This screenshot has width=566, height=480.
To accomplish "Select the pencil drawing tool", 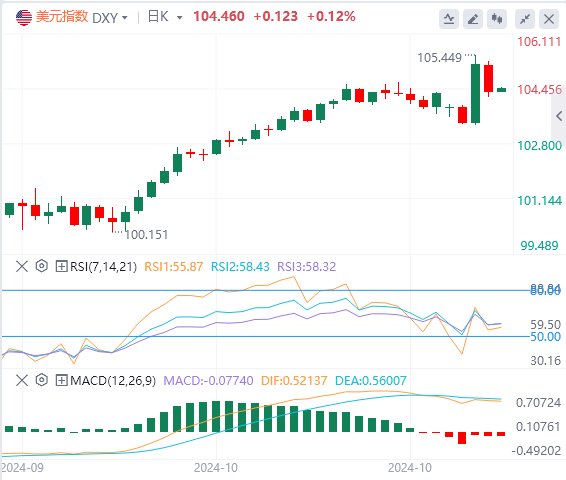I will point(473,19).
